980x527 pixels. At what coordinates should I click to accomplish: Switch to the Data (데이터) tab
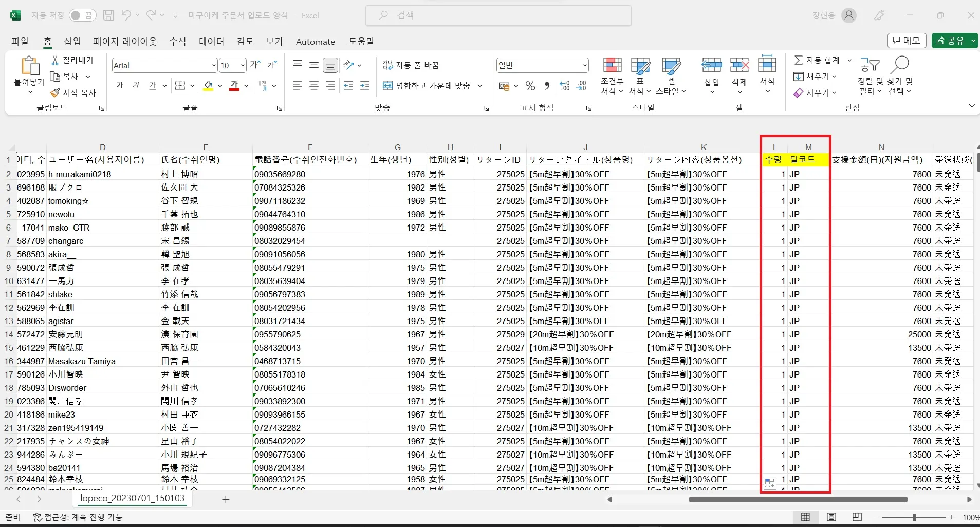[x=212, y=42]
